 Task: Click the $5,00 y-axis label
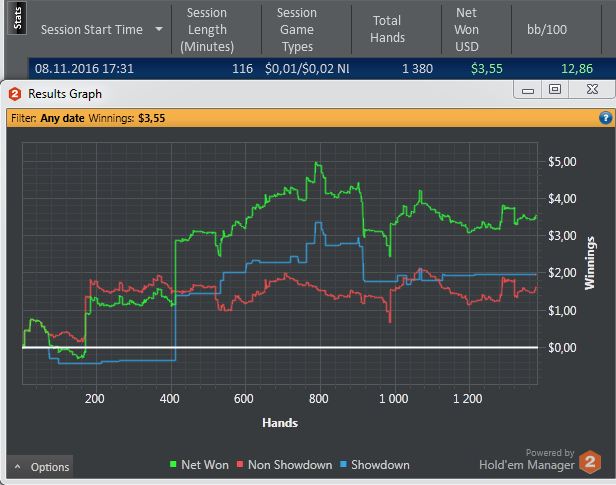(x=562, y=161)
